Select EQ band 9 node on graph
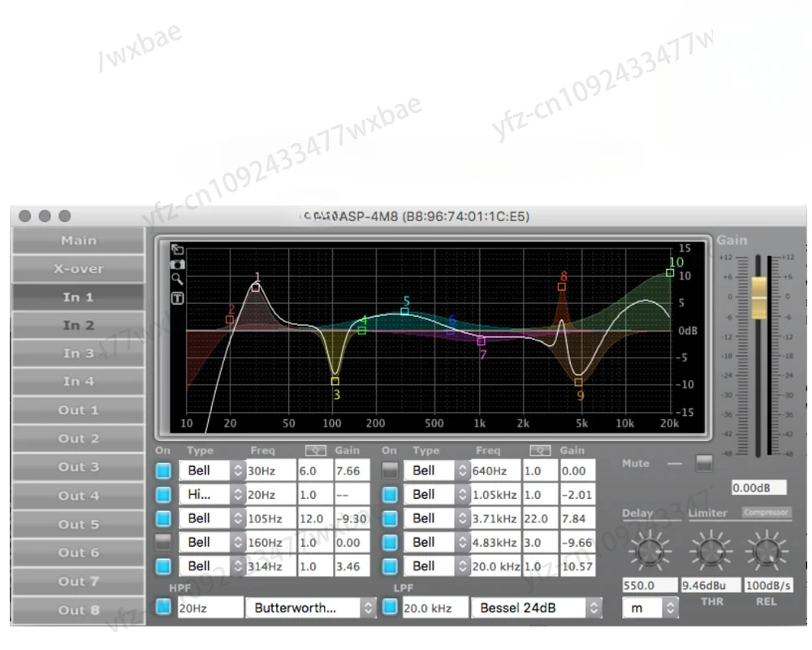Screen dimensions: 812x650 tap(578, 382)
